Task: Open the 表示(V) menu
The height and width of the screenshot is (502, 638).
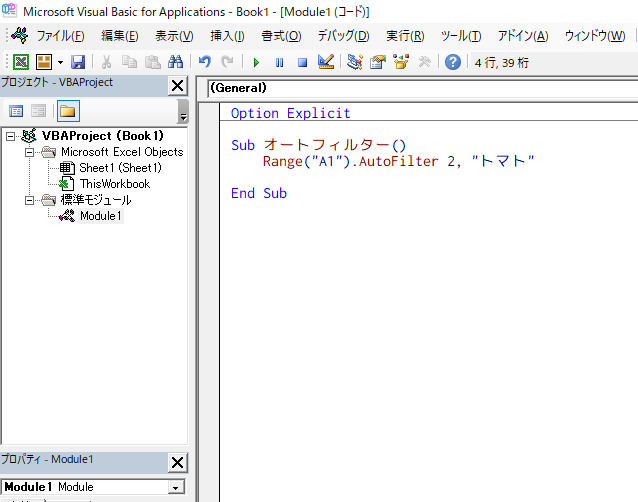Action: [x=174, y=36]
